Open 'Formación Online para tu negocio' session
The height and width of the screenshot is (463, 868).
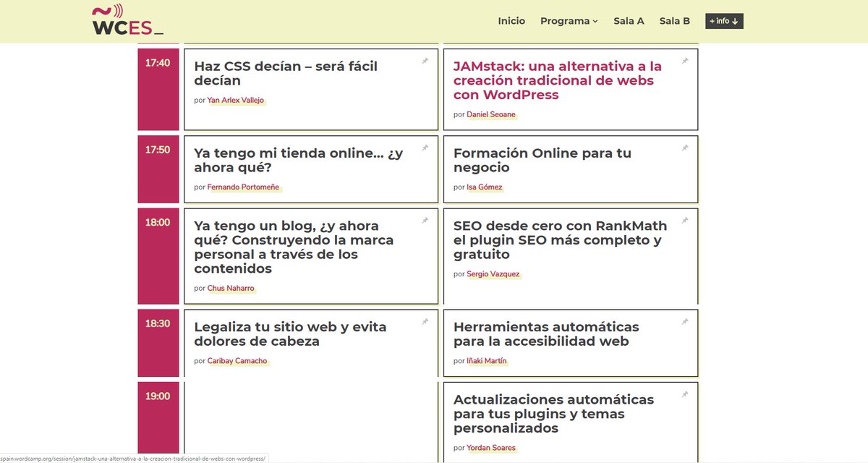(x=542, y=160)
